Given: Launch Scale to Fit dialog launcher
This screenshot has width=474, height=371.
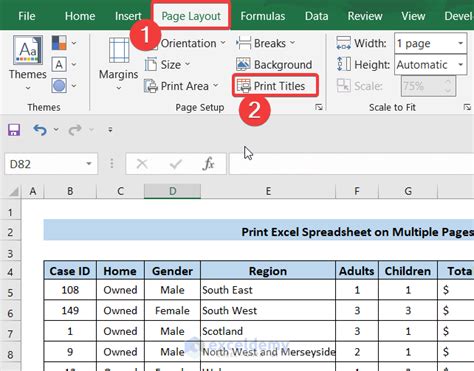Looking at the screenshot, I should pyautogui.click(x=467, y=107).
